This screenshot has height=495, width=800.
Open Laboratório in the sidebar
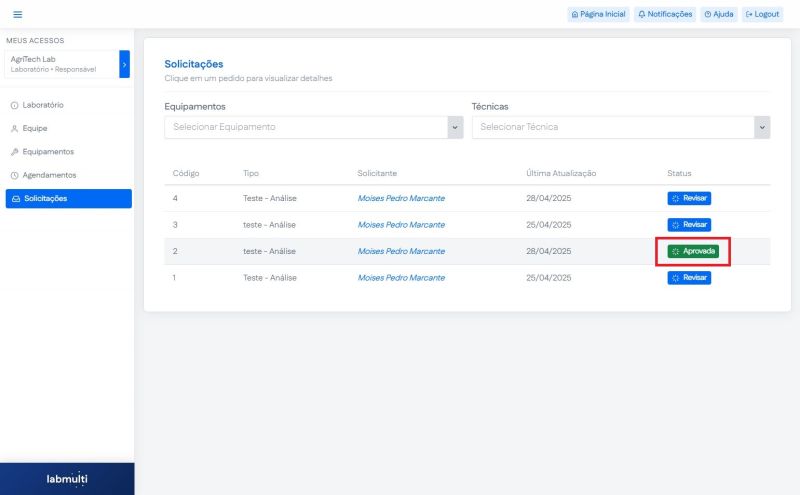[x=43, y=105]
